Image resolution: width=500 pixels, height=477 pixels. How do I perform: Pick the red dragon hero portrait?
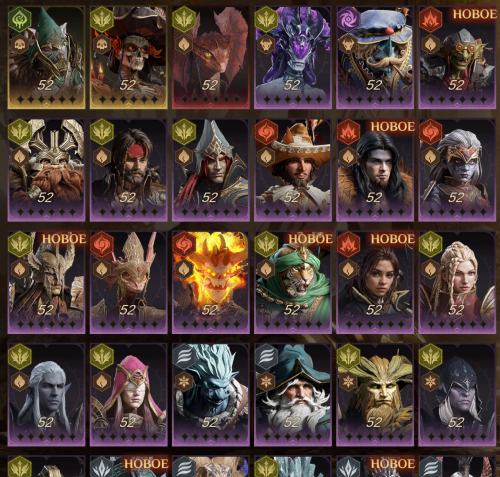(211, 57)
